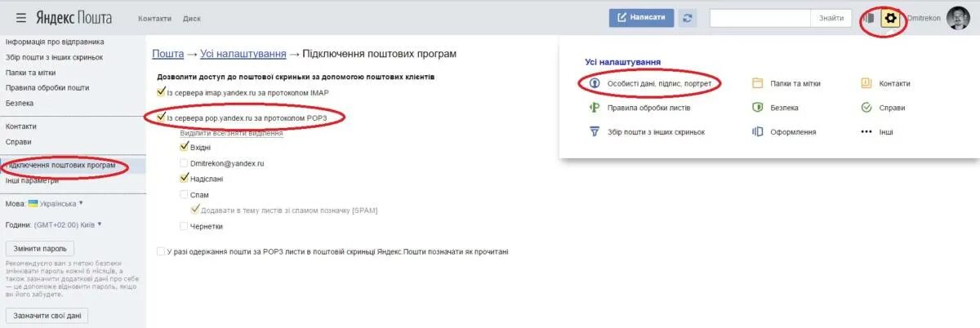Open the settings gear icon

click(890, 17)
